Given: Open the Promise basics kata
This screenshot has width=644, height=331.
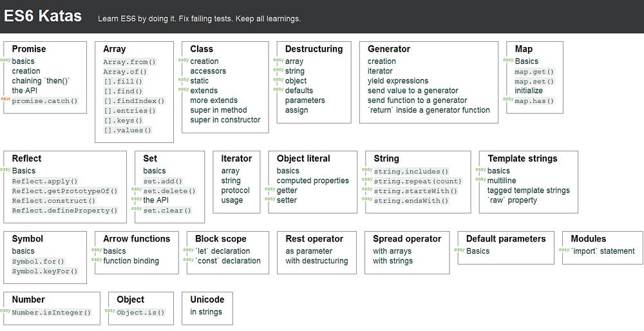Looking at the screenshot, I should tap(23, 61).
